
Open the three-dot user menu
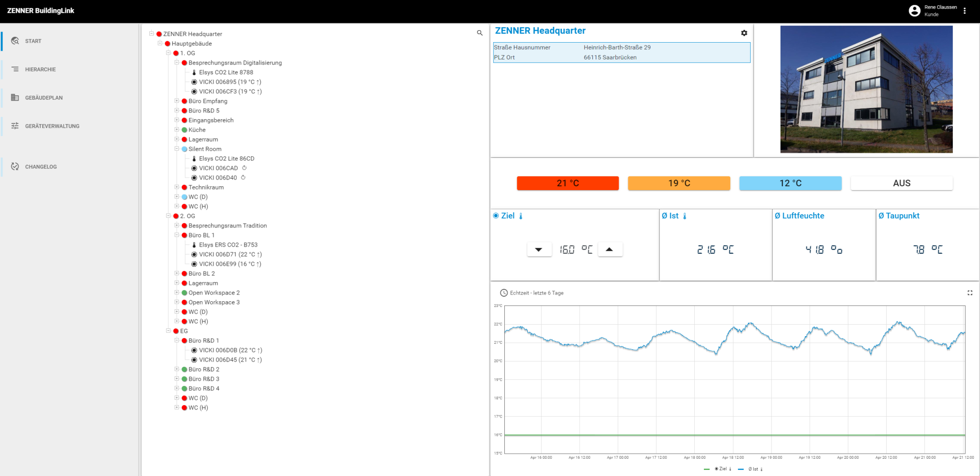965,11
